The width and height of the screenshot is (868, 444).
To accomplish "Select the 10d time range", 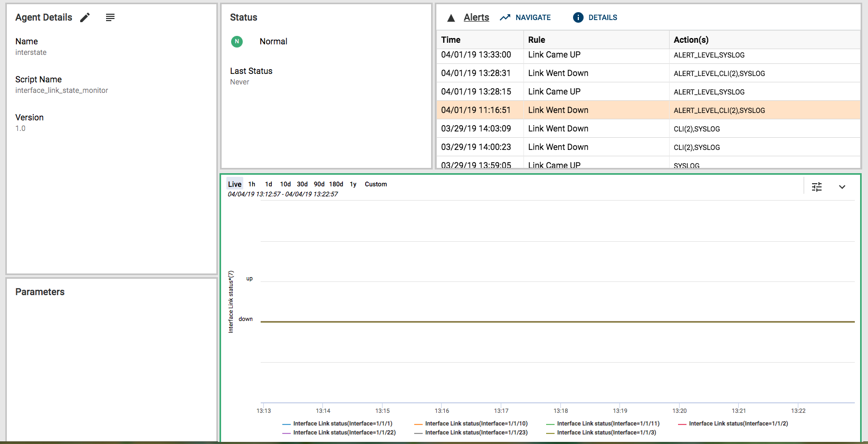I will click(x=285, y=184).
